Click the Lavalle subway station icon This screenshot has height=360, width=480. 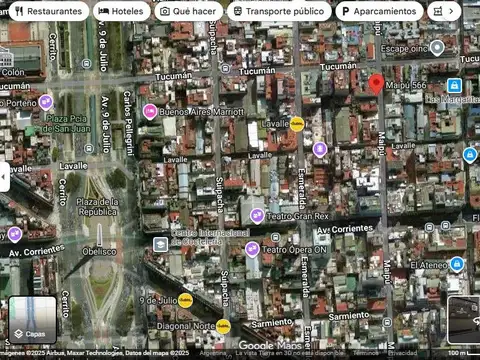297,124
